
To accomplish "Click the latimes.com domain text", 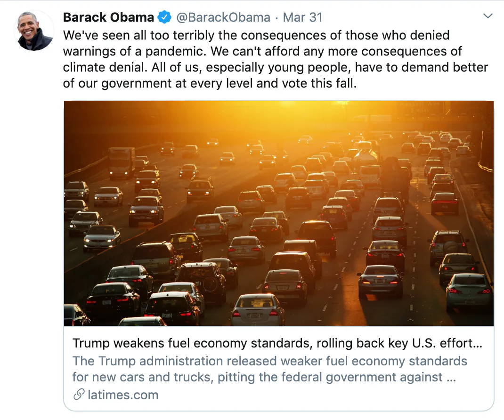I will pos(123,395).
